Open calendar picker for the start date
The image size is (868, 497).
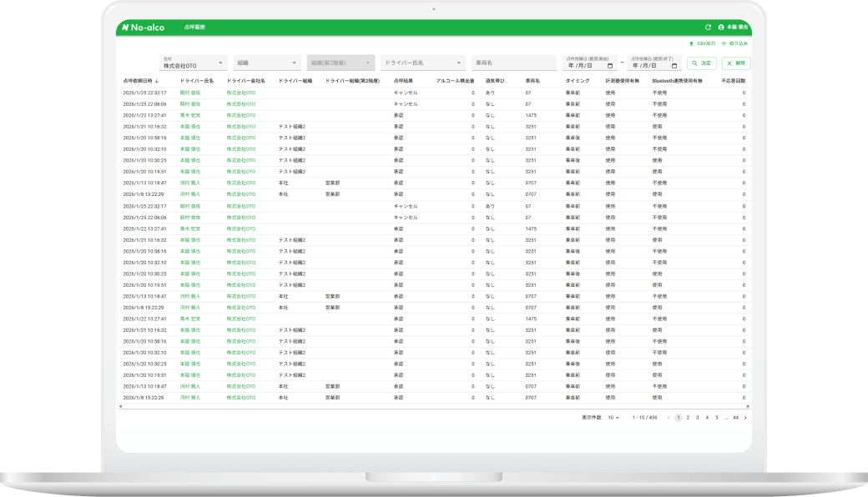[x=610, y=65]
